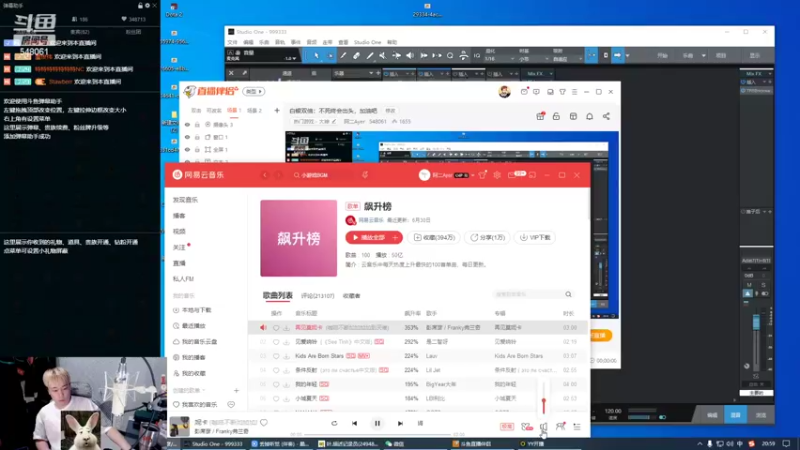The height and width of the screenshot is (450, 800).
Task: Open the 网易云音乐 creator link under playlist title
Action: click(x=371, y=220)
